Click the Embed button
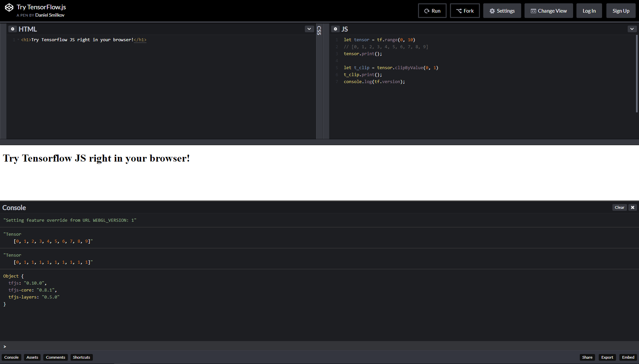 628,357
